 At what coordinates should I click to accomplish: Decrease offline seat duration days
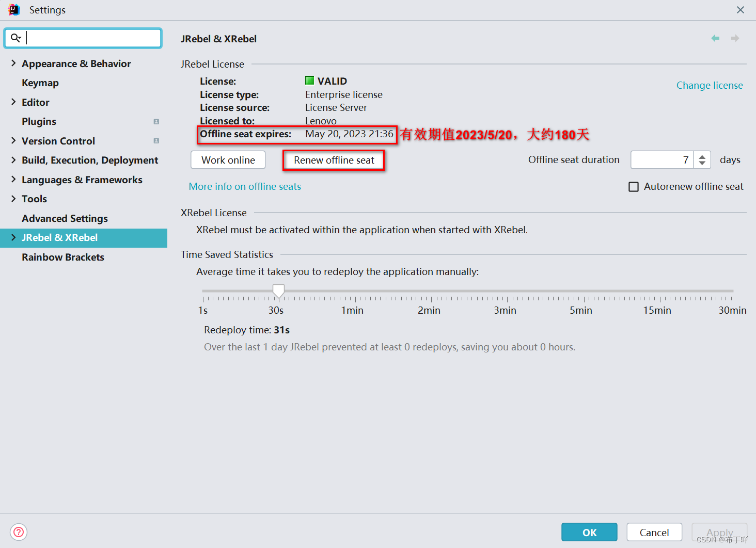tap(702, 164)
